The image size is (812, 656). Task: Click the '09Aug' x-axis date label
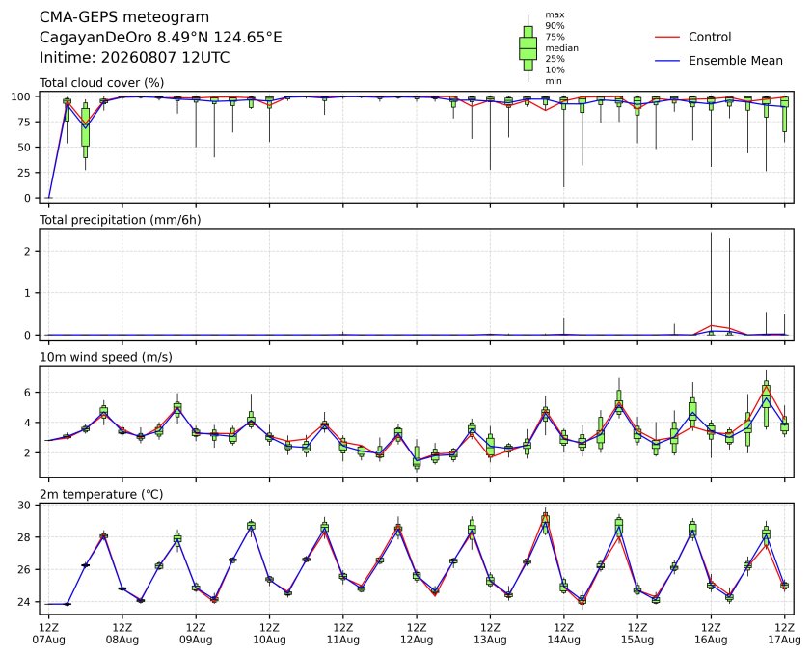coord(196,640)
